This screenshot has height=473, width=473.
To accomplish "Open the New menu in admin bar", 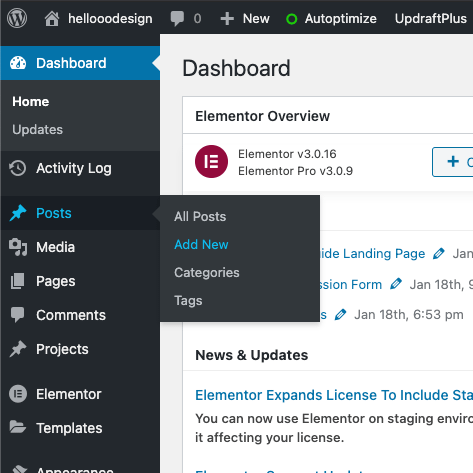I will (x=256, y=19).
